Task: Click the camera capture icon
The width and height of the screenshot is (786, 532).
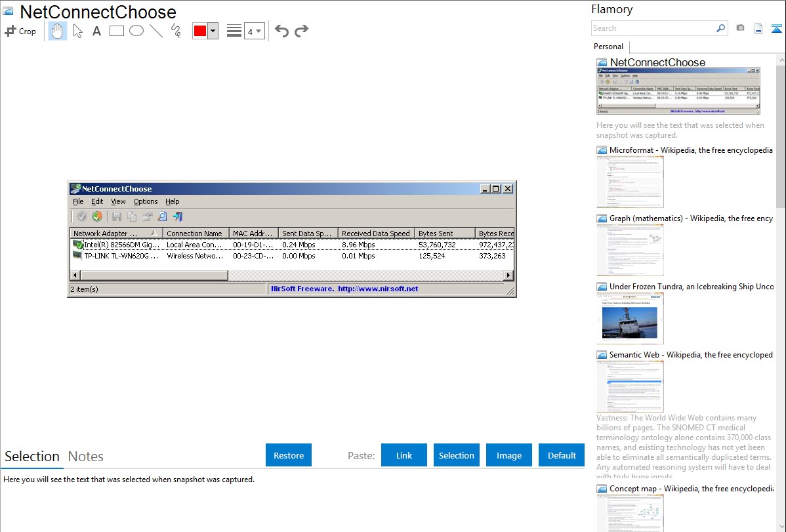Action: [x=740, y=28]
